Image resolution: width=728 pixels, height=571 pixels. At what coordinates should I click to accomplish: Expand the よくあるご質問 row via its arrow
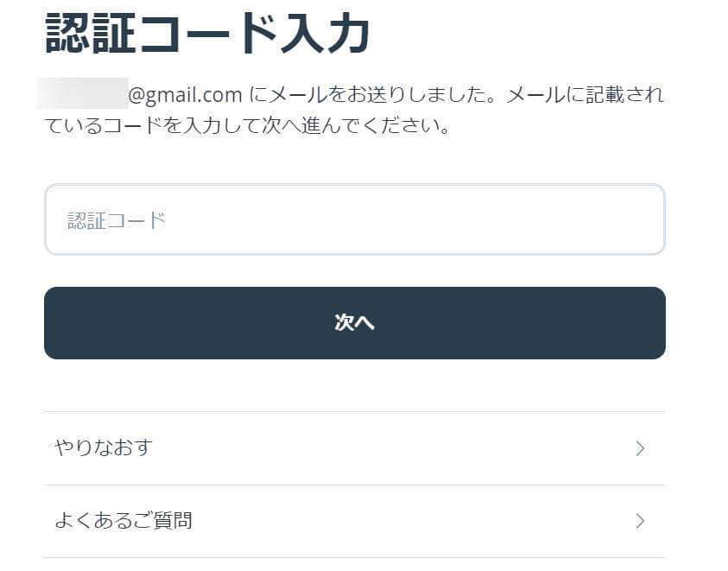coord(640,521)
